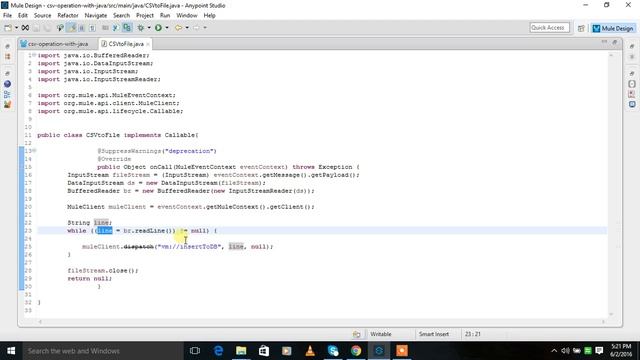
Task: Open the red error view icon in right sidebar
Action: 632,94
